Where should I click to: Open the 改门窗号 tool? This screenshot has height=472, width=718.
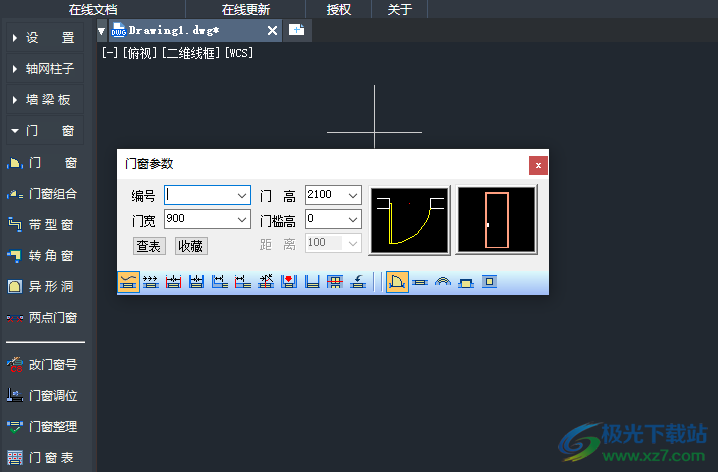(x=42, y=365)
